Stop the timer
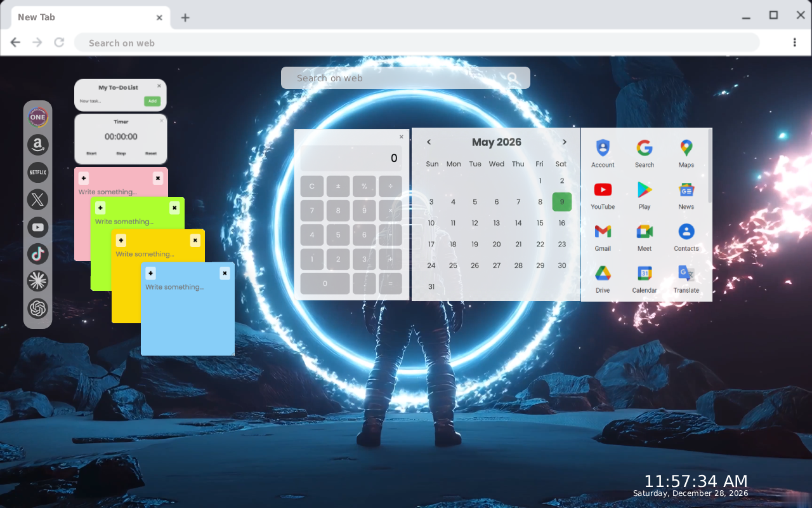Screen dimensions: 812x508 tap(121, 154)
